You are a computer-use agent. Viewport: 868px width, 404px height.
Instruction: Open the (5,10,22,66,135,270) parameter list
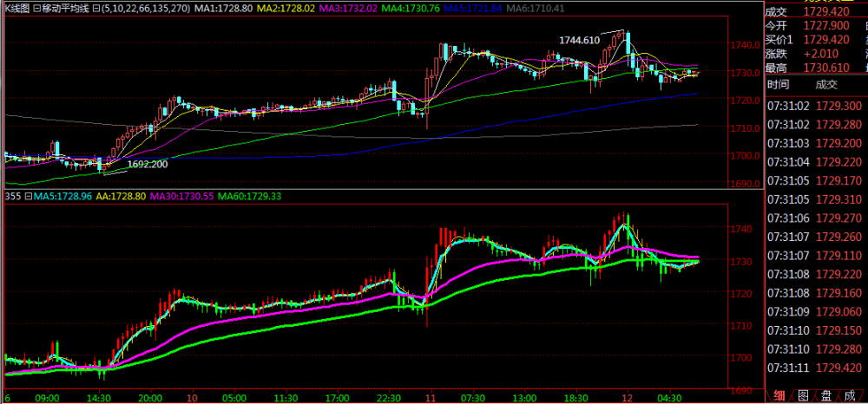pos(146,9)
